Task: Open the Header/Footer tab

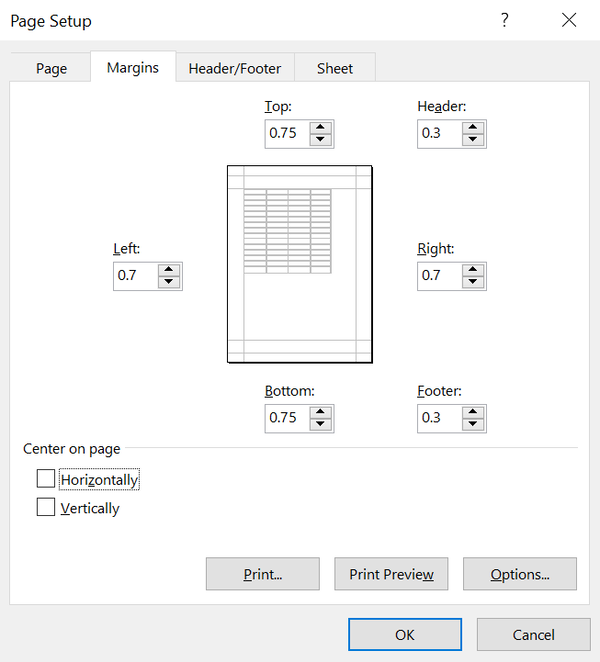Action: click(x=235, y=68)
